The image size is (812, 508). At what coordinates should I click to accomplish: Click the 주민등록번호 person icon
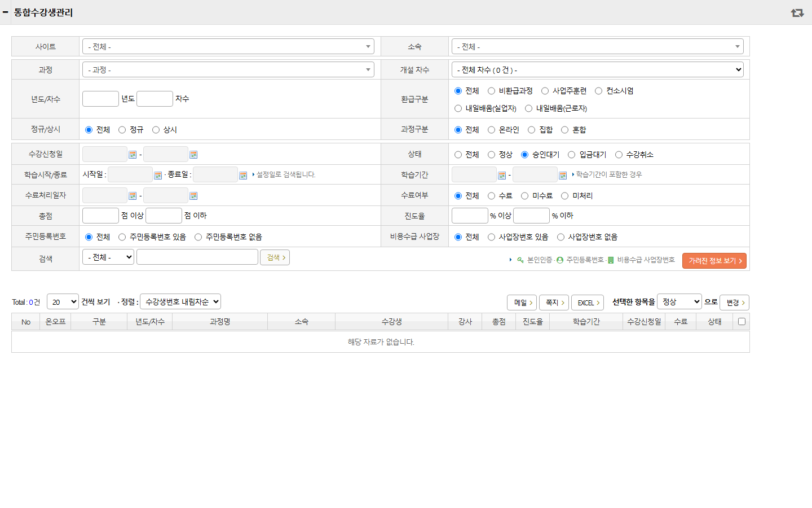pos(560,260)
